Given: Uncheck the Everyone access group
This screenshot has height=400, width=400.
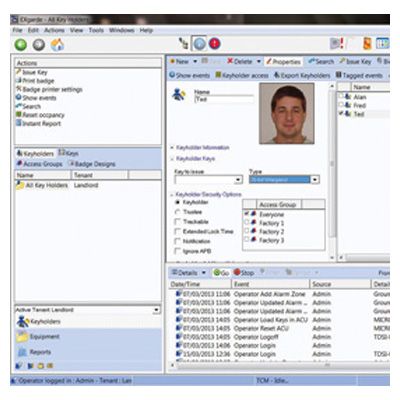Looking at the screenshot, I should [247, 214].
